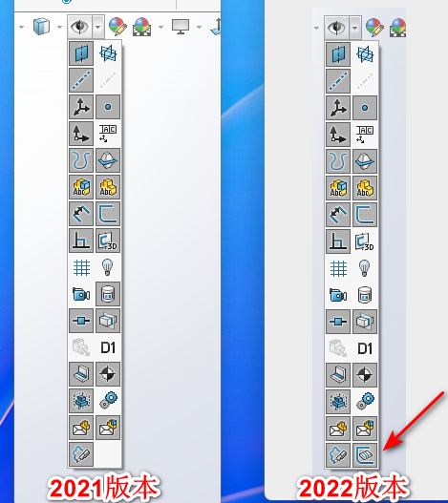The width and height of the screenshot is (448, 503).
Task: Toggle View Origins in left 2021 flyout
Action: pos(81,107)
